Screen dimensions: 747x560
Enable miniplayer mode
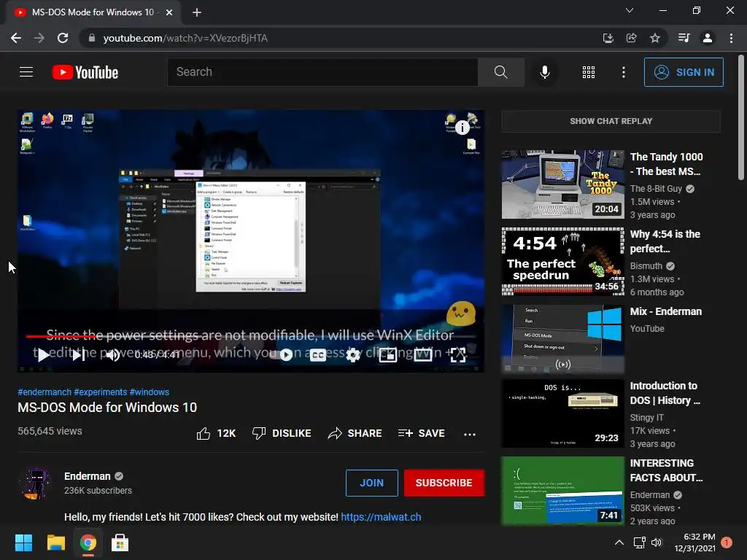pos(388,355)
